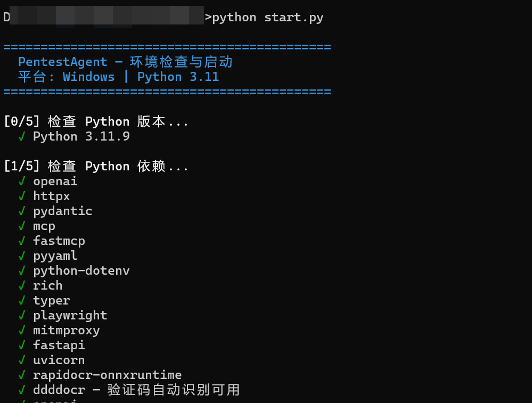Click the [0/5] Python version step heading
Screen dimensions: 532x403
point(96,121)
